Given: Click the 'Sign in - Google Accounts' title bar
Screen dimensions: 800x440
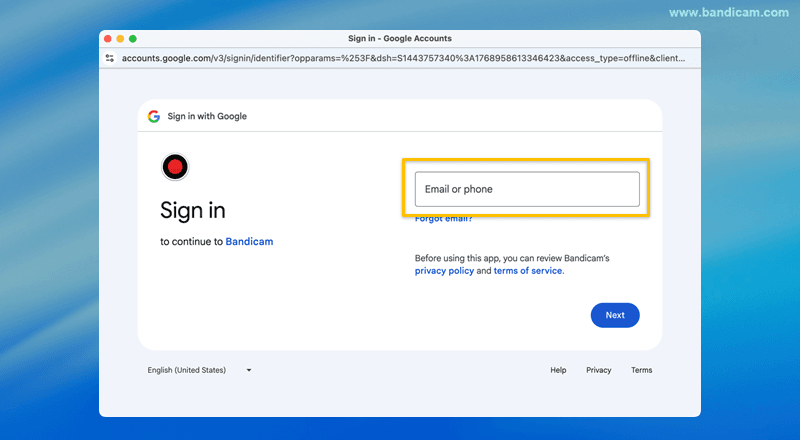Looking at the screenshot, I should click(x=400, y=38).
